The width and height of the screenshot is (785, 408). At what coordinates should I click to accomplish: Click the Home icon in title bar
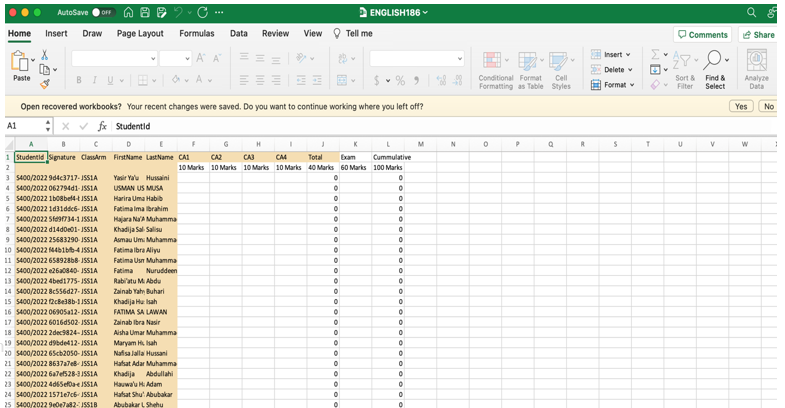[x=128, y=12]
